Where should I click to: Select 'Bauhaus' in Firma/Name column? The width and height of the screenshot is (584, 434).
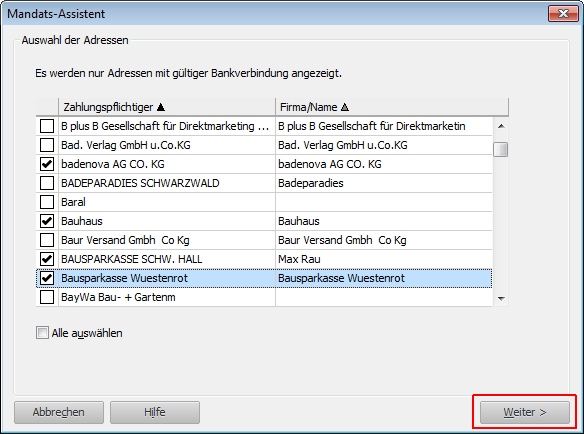tap(384, 221)
